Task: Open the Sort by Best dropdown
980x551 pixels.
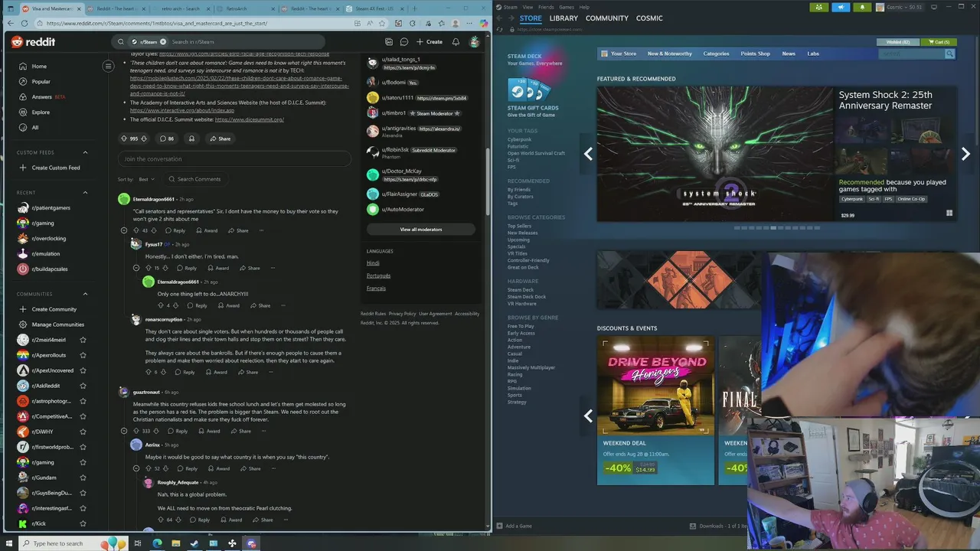Action: click(146, 179)
